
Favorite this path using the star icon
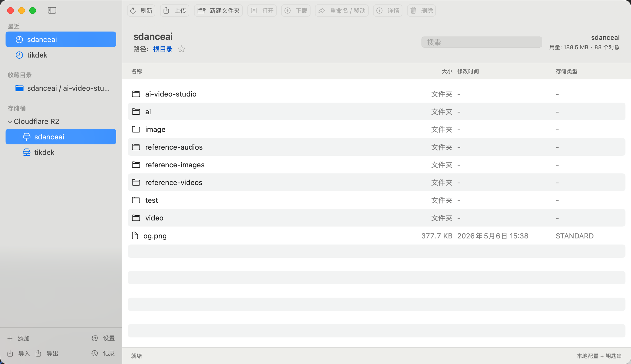[x=182, y=49]
